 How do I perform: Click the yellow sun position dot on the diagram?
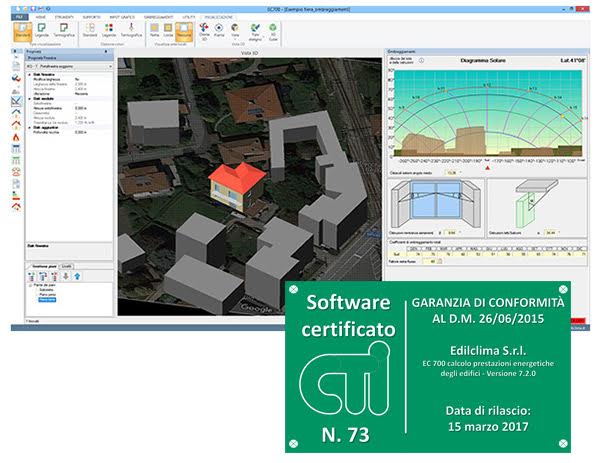coord(562,116)
